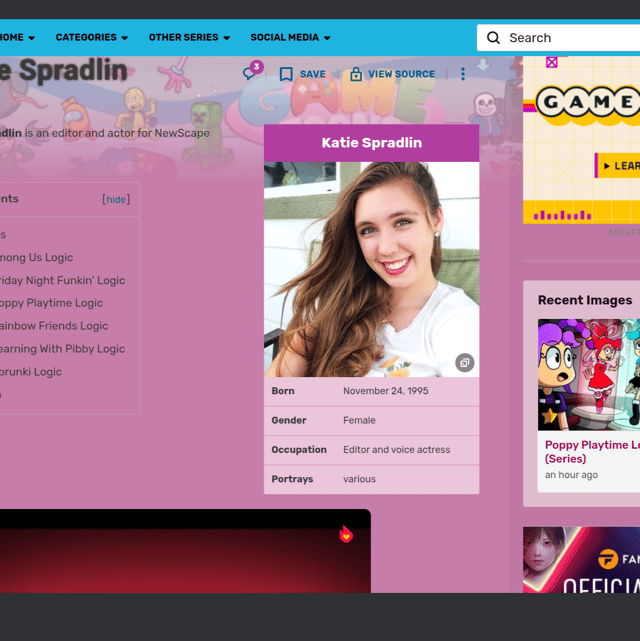Go to Poppy Playtime Logic section

51,303
